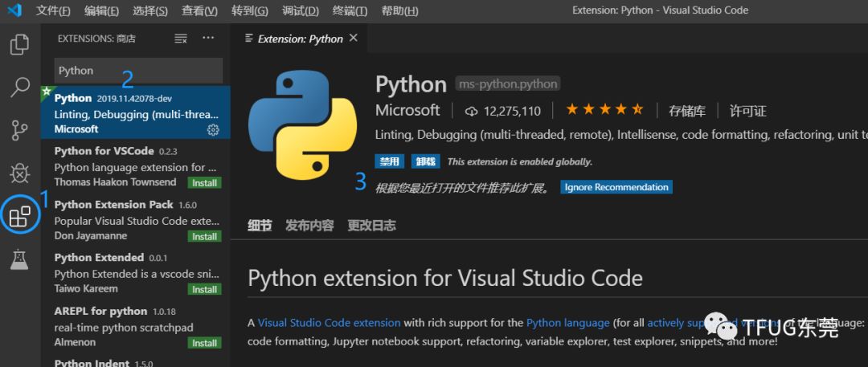
Task: Click the Python extension manage gear icon
Action: (x=213, y=129)
